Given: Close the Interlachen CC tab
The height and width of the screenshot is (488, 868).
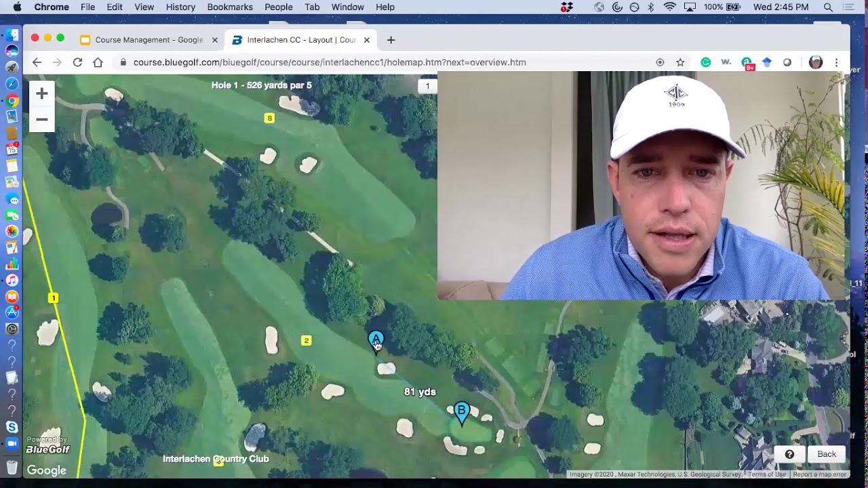Looking at the screenshot, I should coord(367,40).
